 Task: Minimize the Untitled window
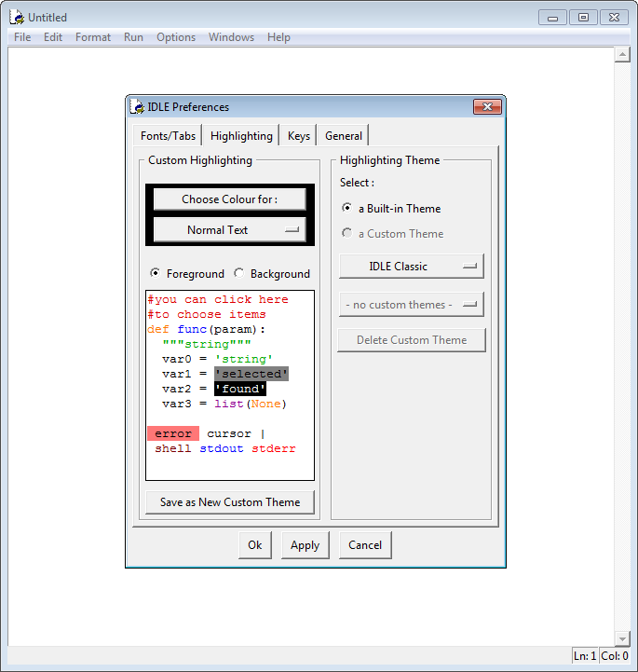(553, 18)
